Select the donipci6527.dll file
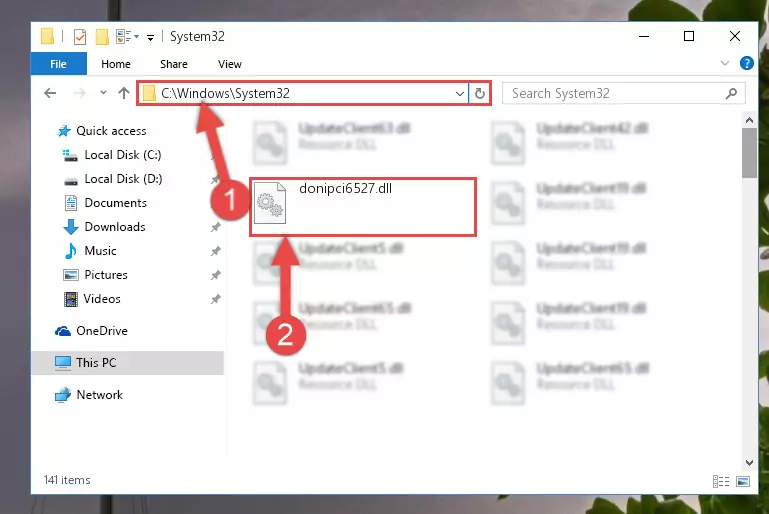Screen dimensions: 769x514 click(x=363, y=207)
